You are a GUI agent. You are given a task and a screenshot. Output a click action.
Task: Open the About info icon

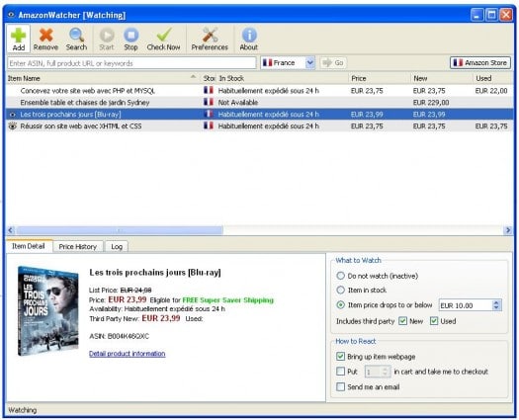[x=248, y=39]
